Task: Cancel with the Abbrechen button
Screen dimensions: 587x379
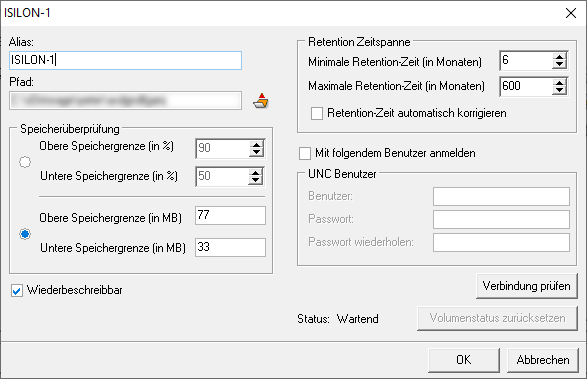Action: tap(543, 360)
